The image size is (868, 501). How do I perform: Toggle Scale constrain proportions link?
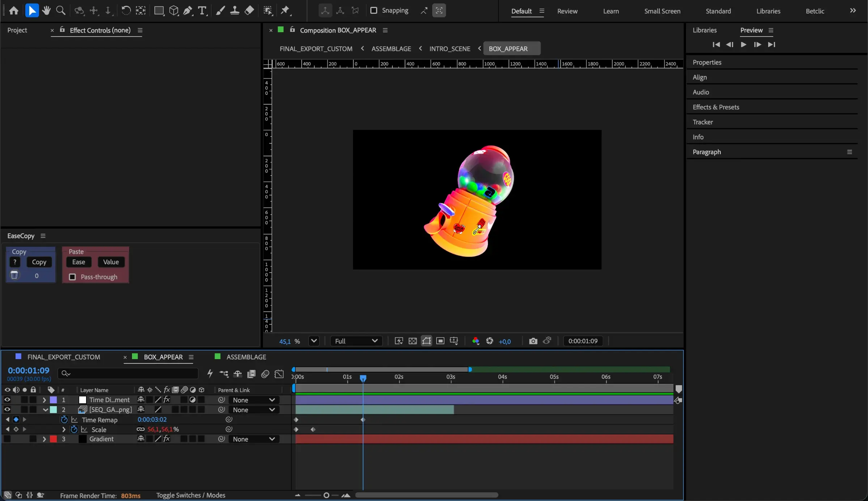pyautogui.click(x=140, y=429)
